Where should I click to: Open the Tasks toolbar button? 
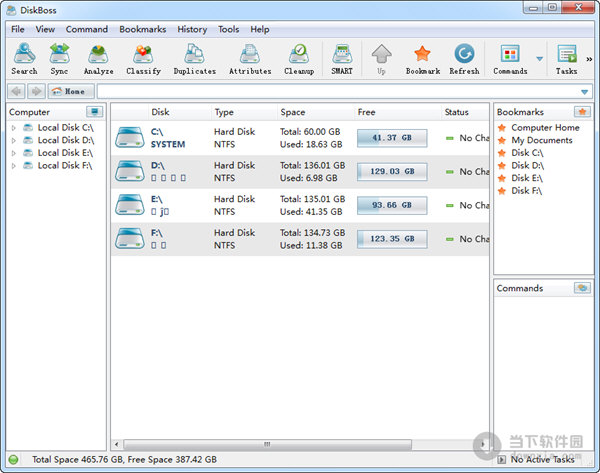[x=566, y=59]
